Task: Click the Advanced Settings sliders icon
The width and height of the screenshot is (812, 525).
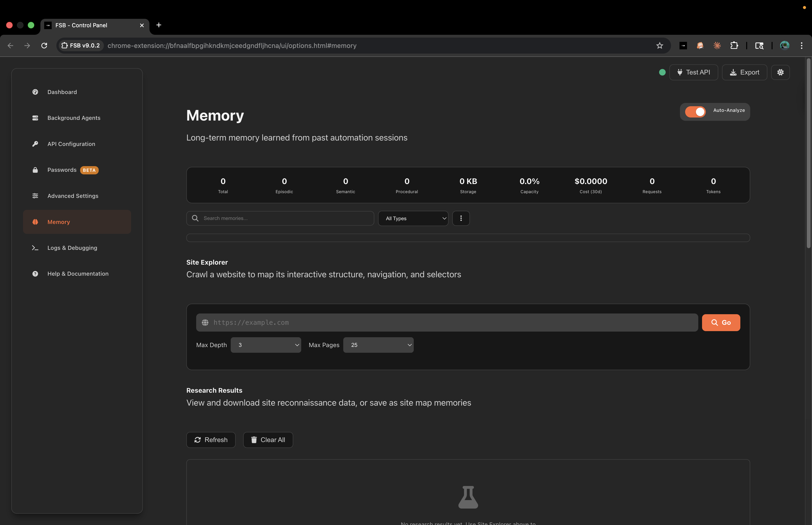Action: tap(35, 196)
